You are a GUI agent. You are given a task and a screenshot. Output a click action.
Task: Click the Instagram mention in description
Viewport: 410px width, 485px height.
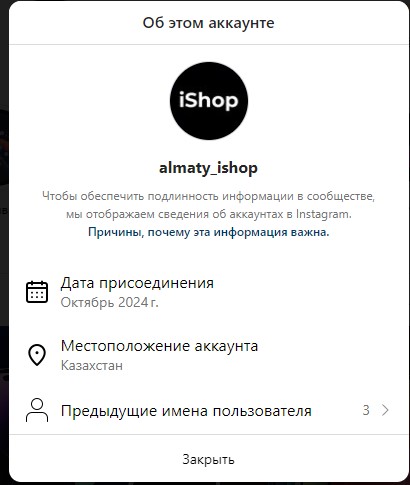coord(323,214)
